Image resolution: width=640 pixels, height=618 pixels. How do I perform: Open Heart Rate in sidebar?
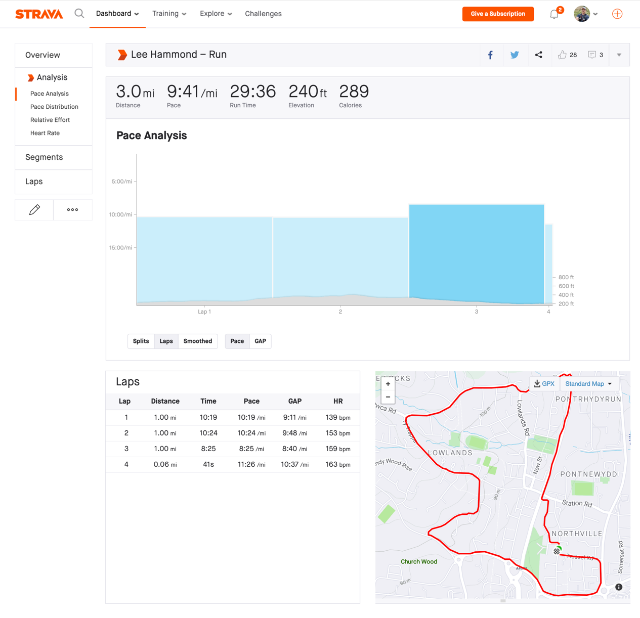(45, 133)
